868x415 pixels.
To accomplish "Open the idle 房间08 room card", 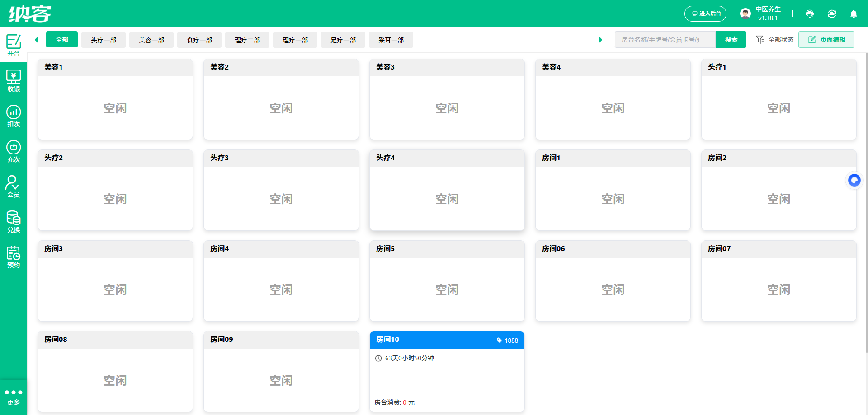I will click(115, 372).
